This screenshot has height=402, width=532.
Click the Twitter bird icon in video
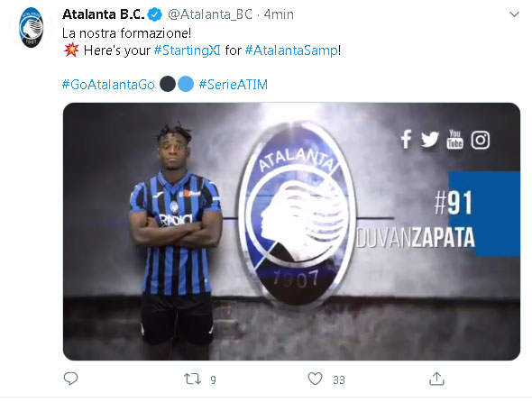[429, 139]
